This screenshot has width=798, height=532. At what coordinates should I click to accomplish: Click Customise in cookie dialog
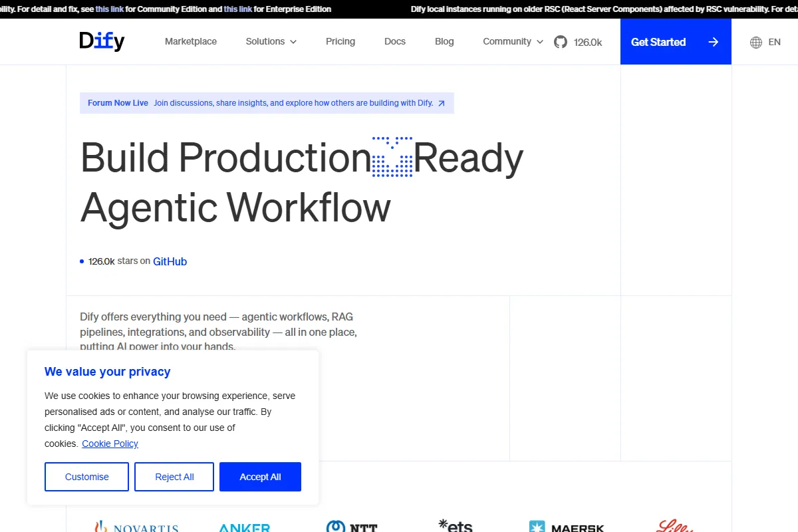click(86, 477)
